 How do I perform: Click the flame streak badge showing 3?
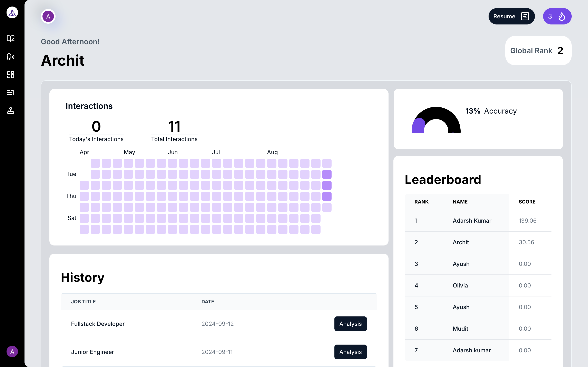[557, 16]
